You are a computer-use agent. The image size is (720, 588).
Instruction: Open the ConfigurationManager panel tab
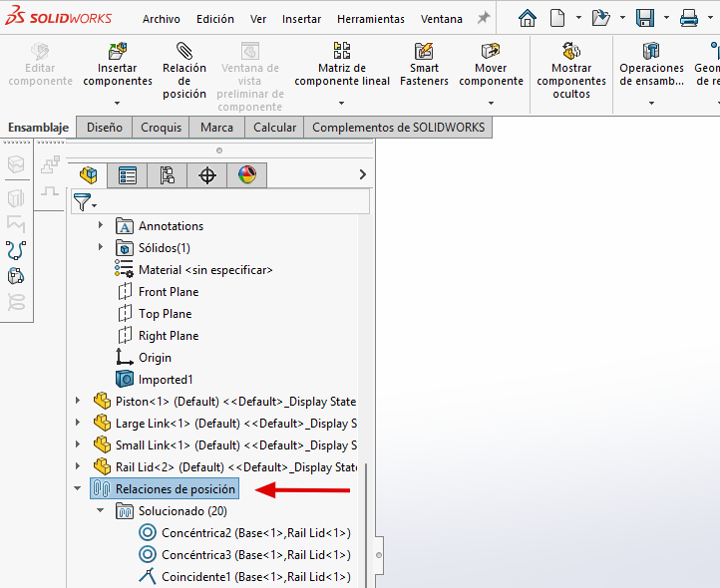click(168, 175)
